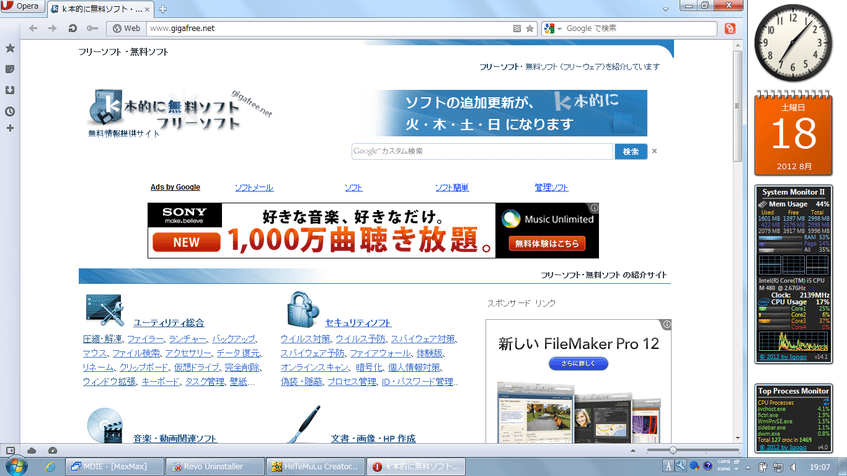This screenshot has width=847, height=476.
Task: Click the calendar gadget showing 18
Action: click(x=793, y=134)
